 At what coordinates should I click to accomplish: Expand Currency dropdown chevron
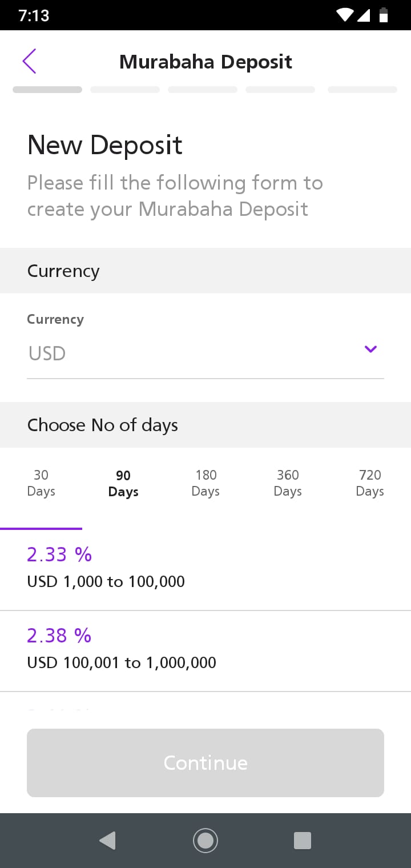click(x=370, y=349)
